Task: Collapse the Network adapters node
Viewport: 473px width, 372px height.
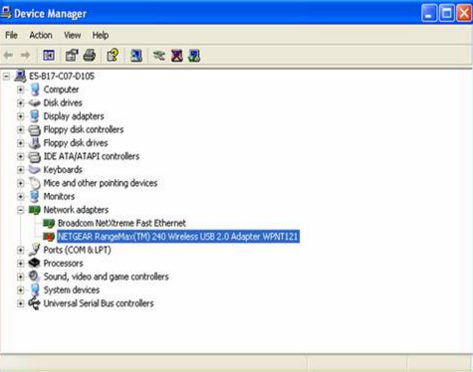Action: click(x=20, y=210)
